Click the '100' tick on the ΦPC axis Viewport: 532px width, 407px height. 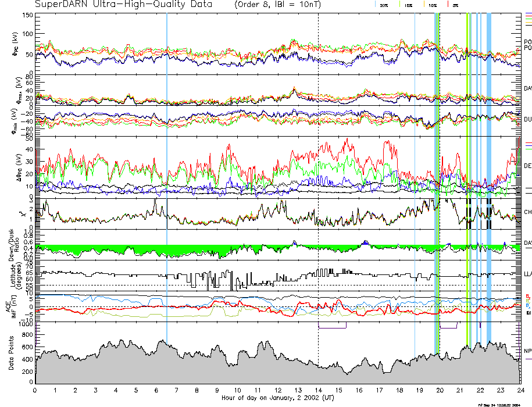[x=27, y=34]
